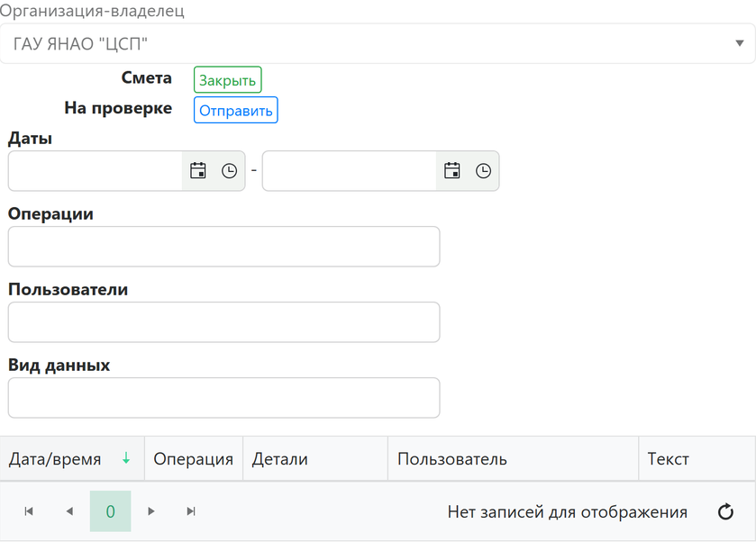Open time picker for end date
The width and height of the screenshot is (756, 551).
483,171
